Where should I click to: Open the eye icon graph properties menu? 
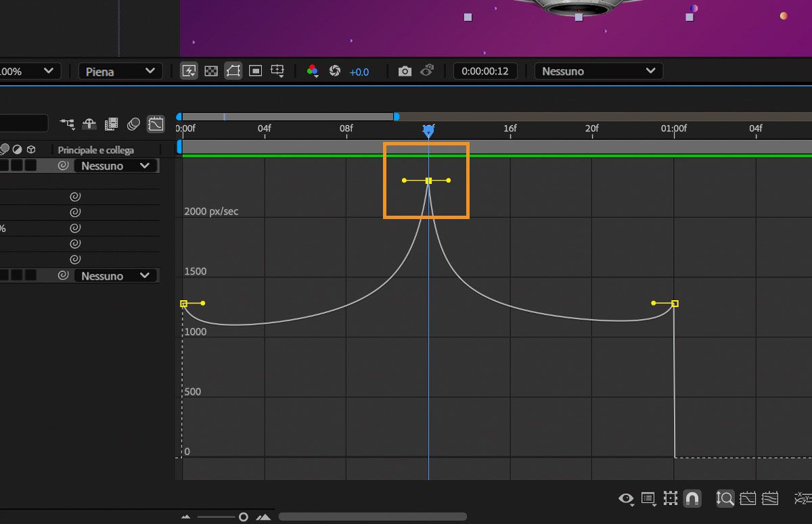point(626,499)
